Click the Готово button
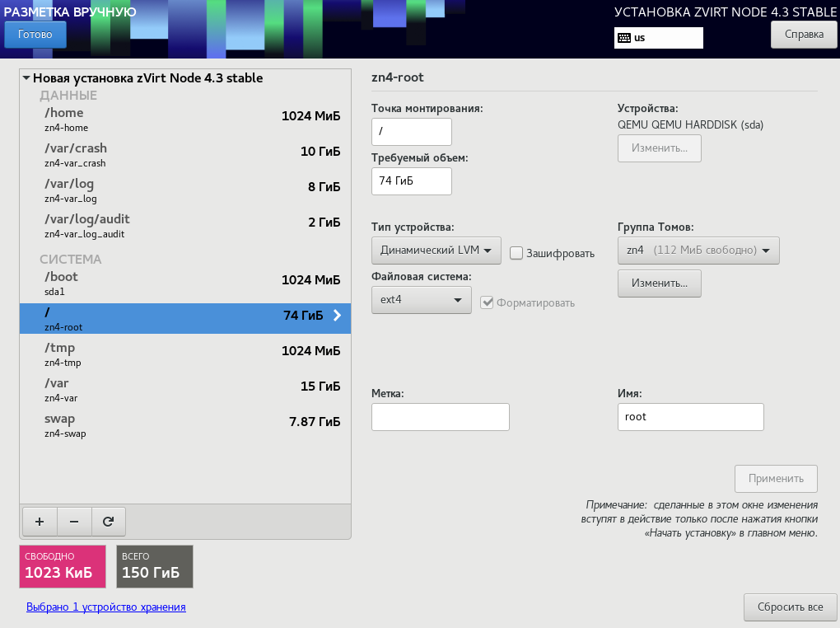840x628 pixels. tap(35, 35)
